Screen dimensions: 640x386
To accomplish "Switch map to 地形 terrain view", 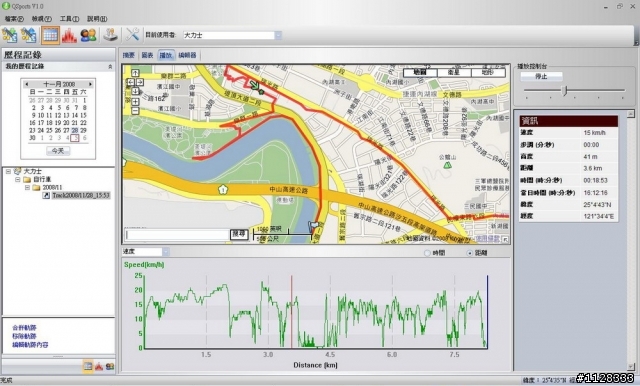I will [x=488, y=73].
